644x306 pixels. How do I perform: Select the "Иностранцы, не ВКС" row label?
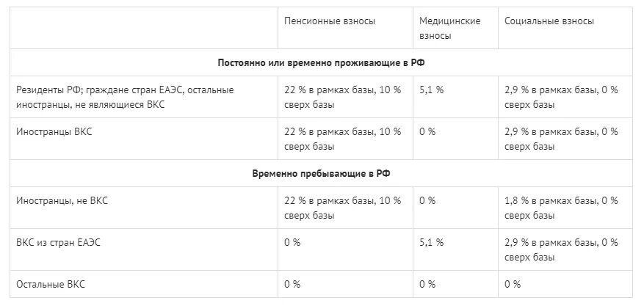(62, 200)
